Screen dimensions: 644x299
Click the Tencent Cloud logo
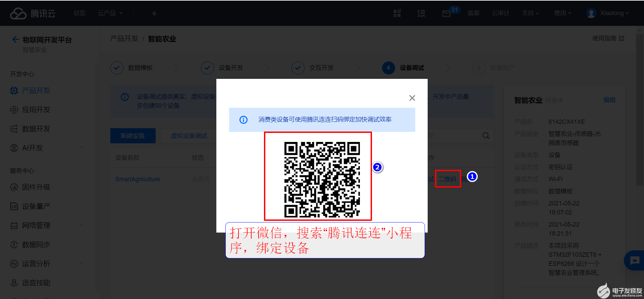coord(33,13)
